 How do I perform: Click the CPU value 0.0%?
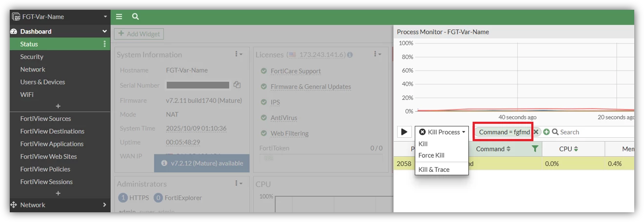(552, 164)
